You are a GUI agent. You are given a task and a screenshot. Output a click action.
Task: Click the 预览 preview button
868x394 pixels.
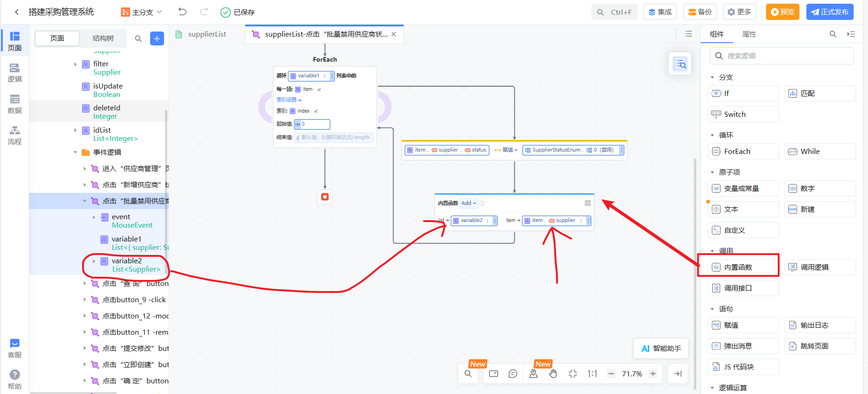pos(782,12)
